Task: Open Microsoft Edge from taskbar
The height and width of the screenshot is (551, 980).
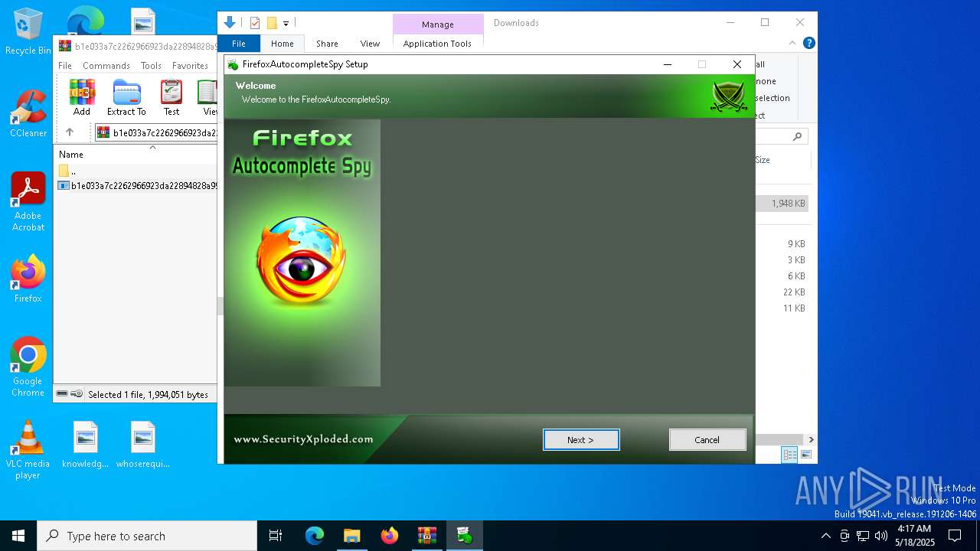Action: pyautogui.click(x=315, y=536)
